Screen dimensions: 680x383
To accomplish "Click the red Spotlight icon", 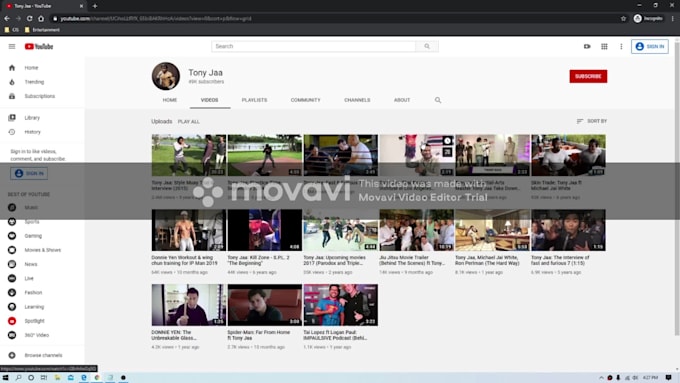I will 12,321.
